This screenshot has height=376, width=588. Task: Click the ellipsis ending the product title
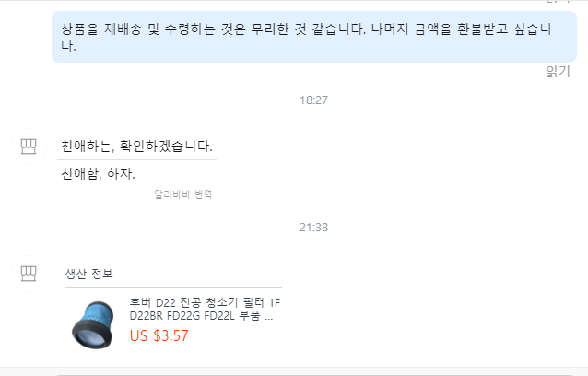[269, 316]
